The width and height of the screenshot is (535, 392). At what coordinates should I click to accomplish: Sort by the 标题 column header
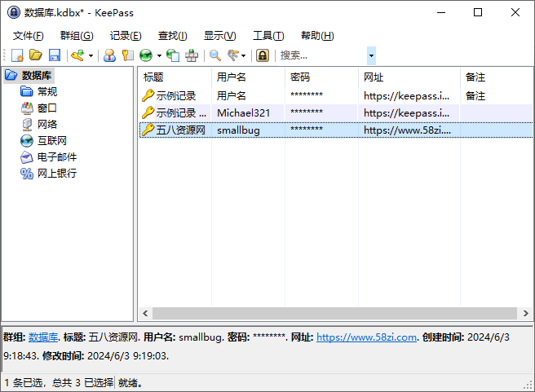[x=175, y=77]
